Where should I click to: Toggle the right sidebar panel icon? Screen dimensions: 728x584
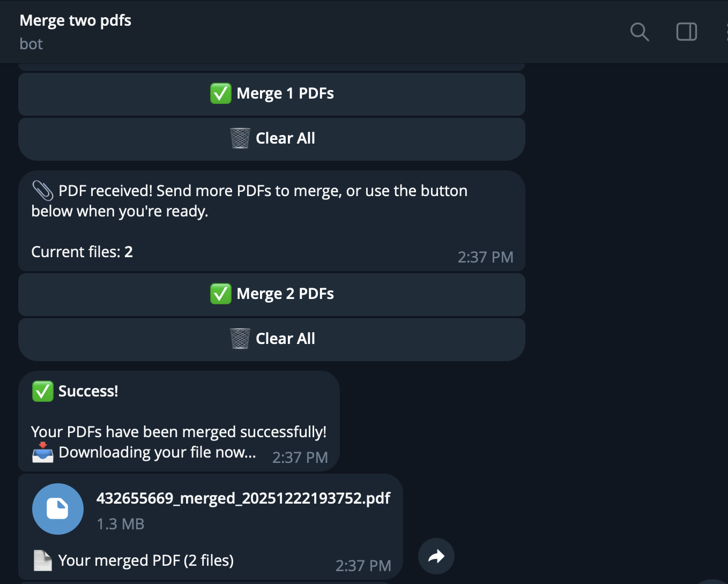tap(686, 32)
